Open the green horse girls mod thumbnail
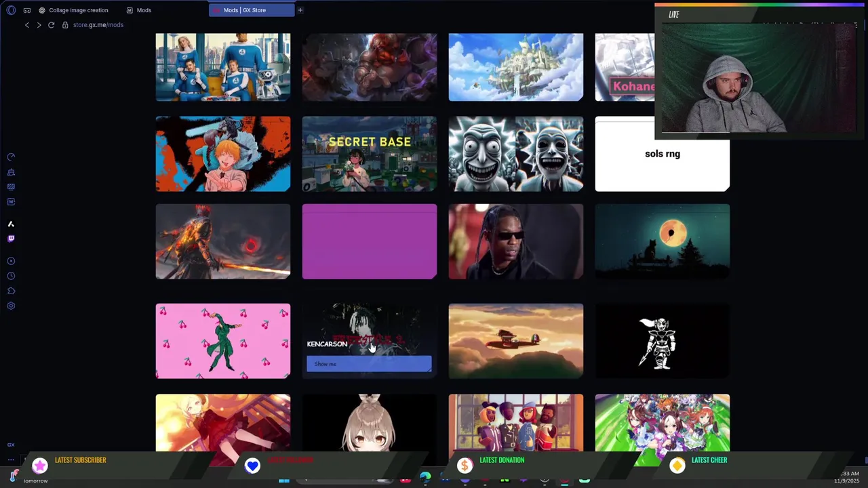This screenshot has height=488, width=868. [663, 422]
